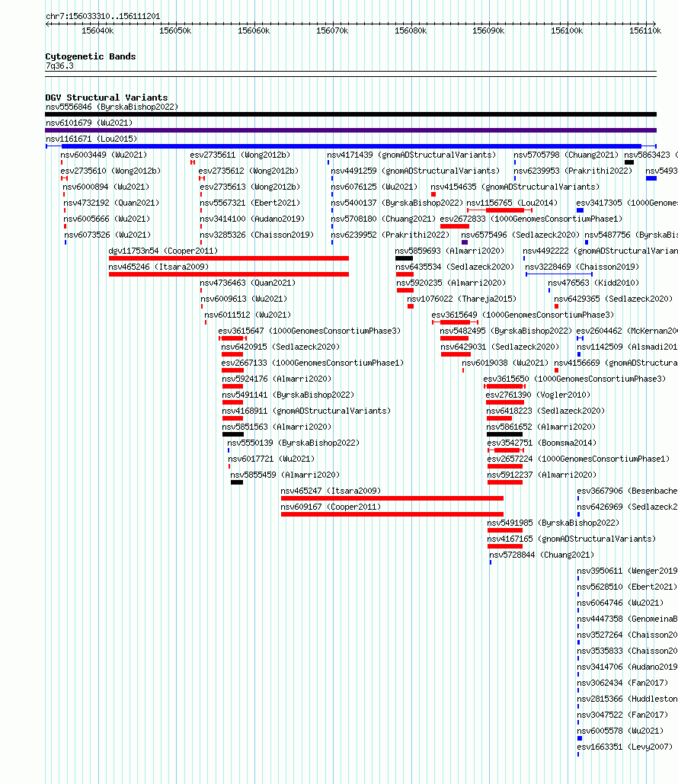
Task: Open nsv1076022 (Thareja2015) variant
Action: tap(462, 299)
